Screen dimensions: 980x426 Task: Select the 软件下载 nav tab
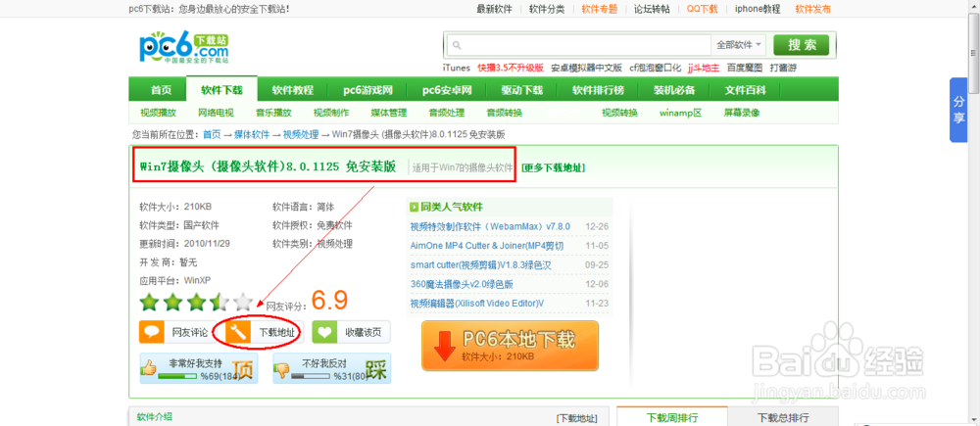coord(221,90)
